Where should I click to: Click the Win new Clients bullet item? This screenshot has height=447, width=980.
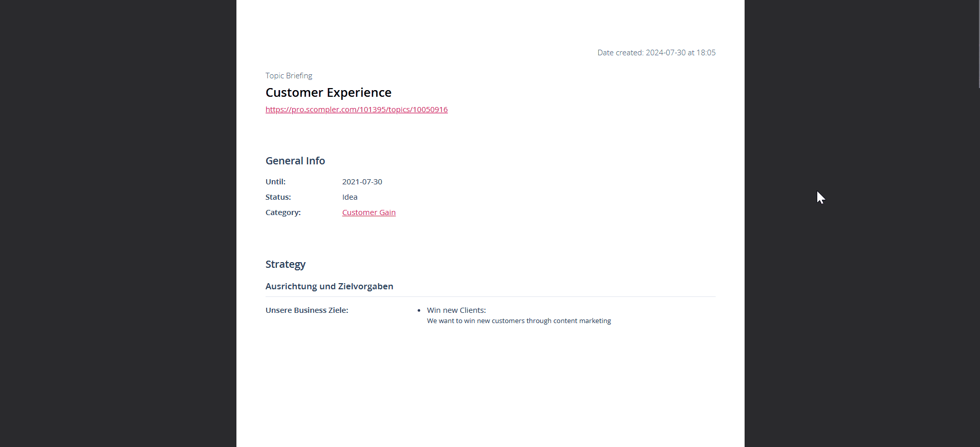tap(456, 310)
